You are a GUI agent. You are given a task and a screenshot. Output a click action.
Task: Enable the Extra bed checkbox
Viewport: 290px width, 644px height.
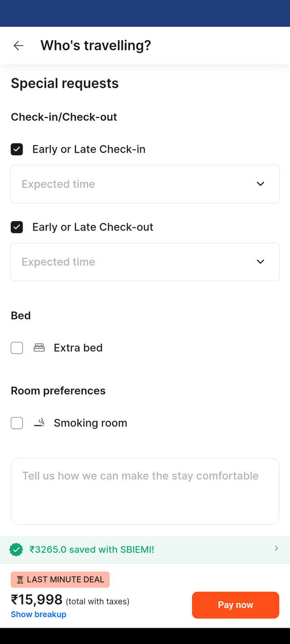coord(17,348)
